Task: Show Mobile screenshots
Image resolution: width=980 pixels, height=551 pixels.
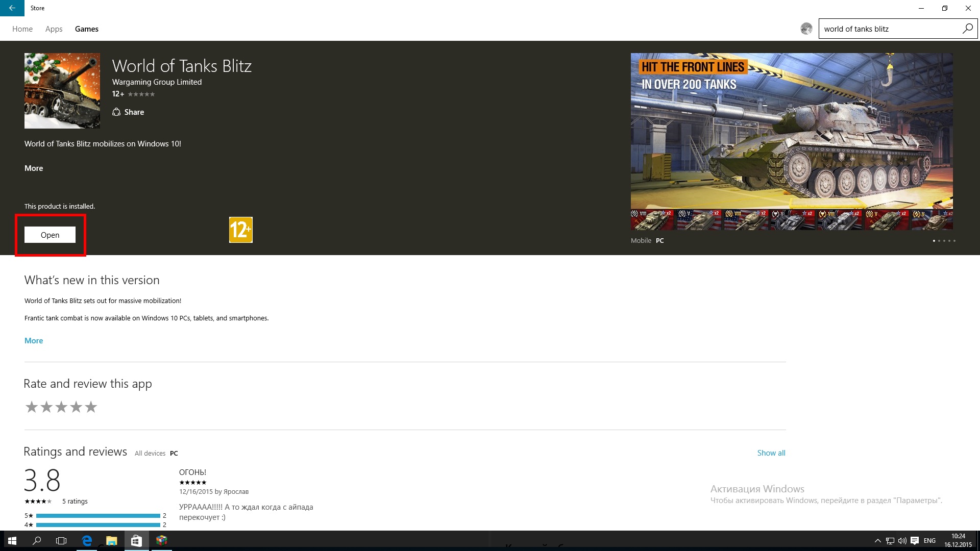Action: coord(641,241)
